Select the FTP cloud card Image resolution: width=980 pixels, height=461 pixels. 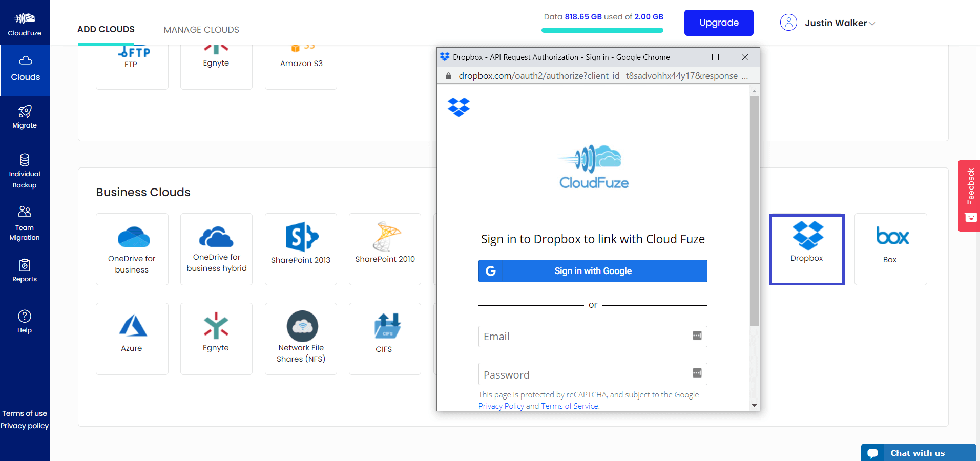coord(132,67)
